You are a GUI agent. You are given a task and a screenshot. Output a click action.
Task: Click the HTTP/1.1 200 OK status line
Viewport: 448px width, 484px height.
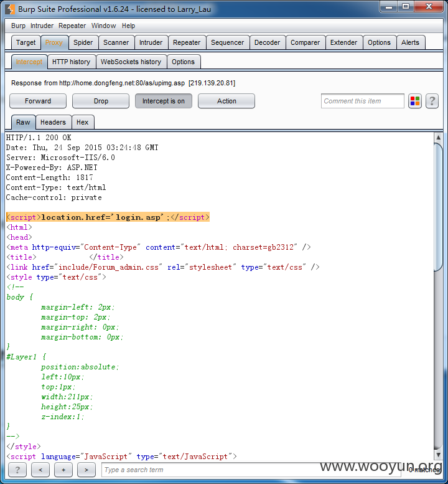tap(39, 138)
